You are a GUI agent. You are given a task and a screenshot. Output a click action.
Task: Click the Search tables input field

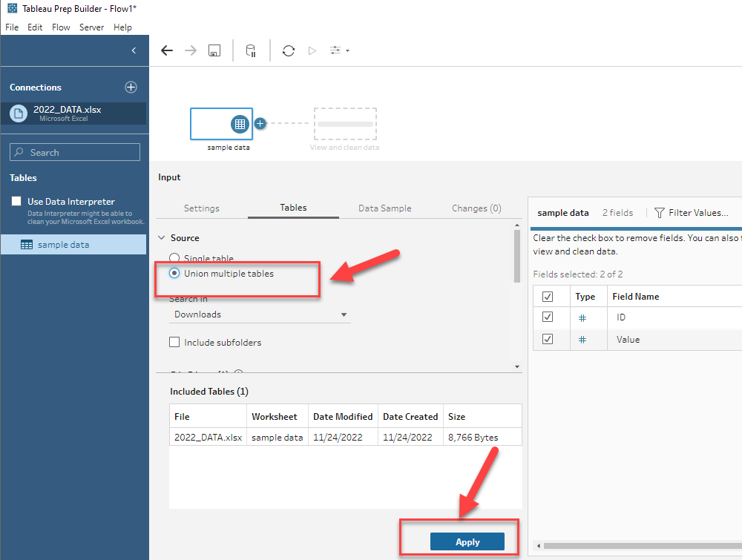click(x=75, y=152)
